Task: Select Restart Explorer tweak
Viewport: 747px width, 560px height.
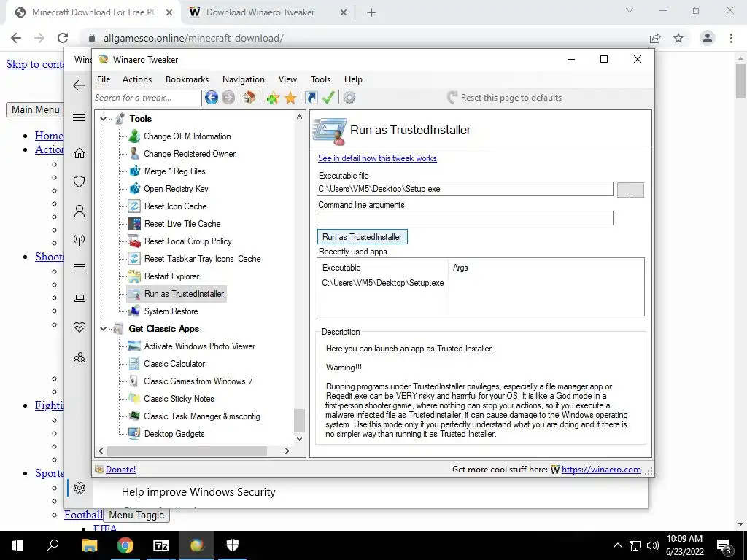Action: point(171,276)
